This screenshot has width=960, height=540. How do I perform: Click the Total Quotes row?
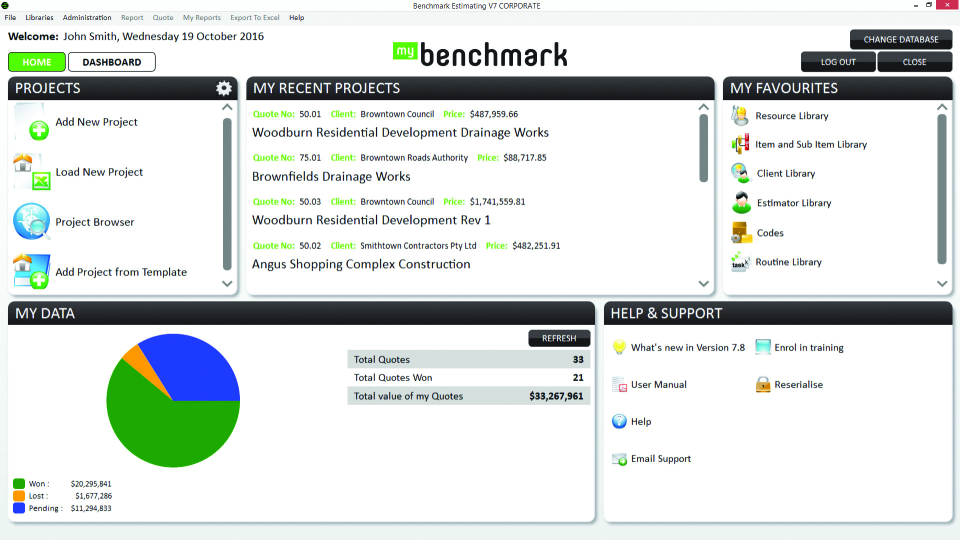[468, 359]
